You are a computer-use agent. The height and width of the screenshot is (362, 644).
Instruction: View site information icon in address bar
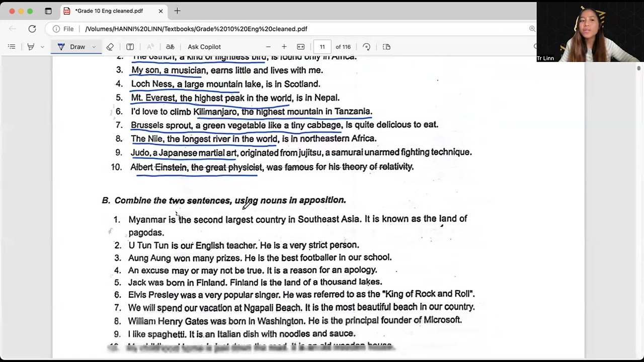tap(56, 29)
